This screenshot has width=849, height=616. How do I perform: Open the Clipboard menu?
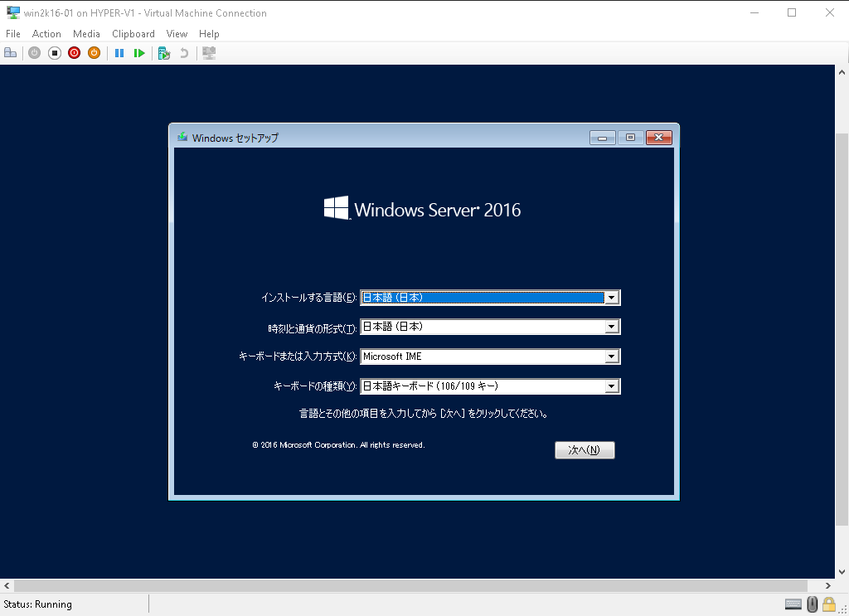tap(133, 33)
